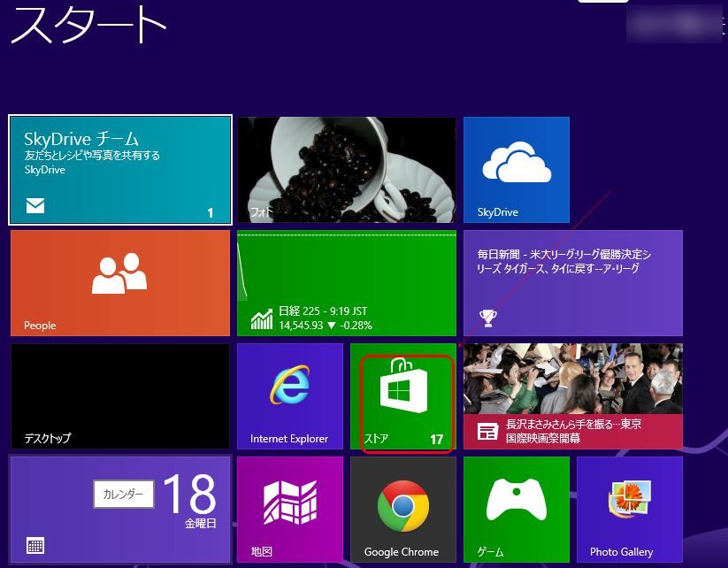Click the blurred user account area
This screenshot has height=568, width=728.
coord(674,23)
